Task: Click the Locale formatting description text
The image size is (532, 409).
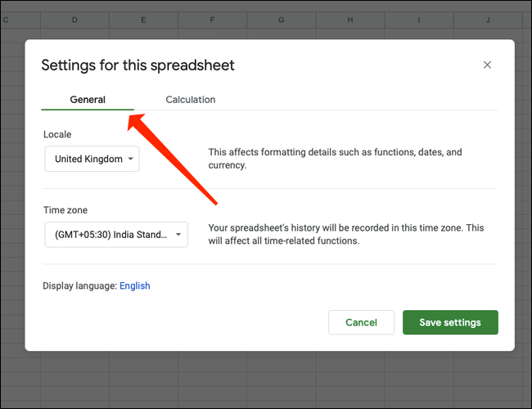Action: [x=335, y=159]
